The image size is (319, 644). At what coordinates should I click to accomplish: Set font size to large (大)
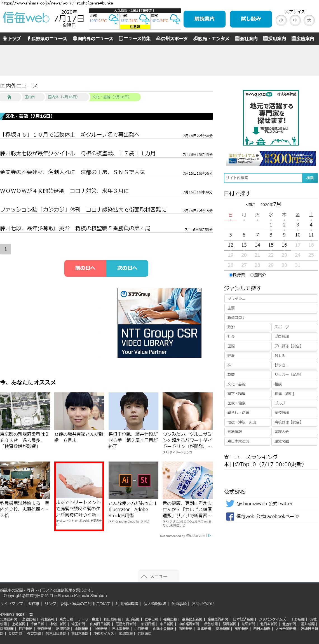coord(309,20)
